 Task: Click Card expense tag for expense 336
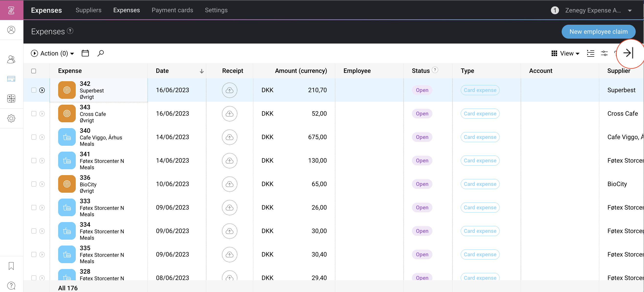(x=480, y=184)
